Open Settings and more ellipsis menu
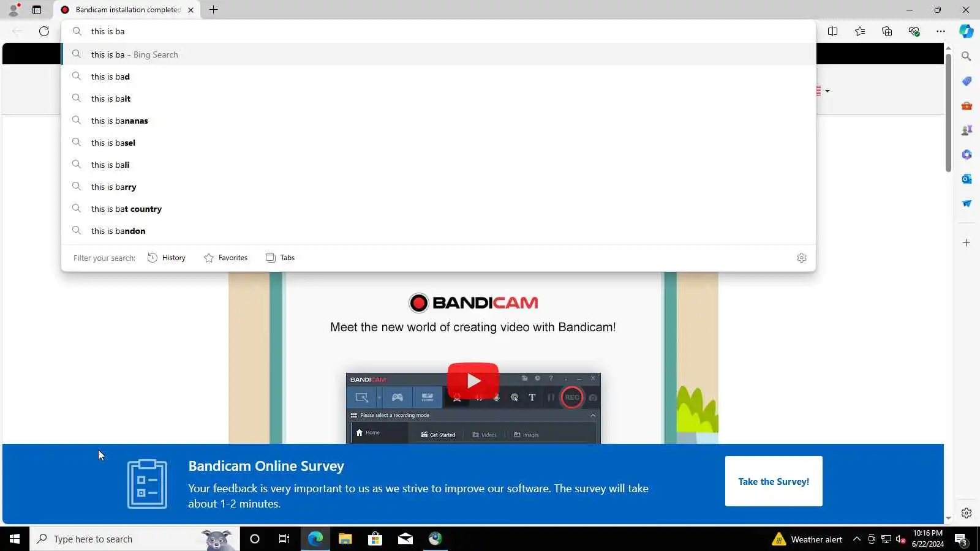 pyautogui.click(x=941, y=31)
